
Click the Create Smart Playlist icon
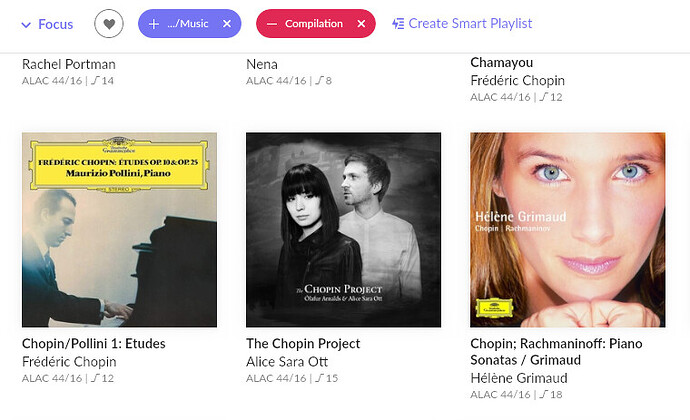pos(398,23)
